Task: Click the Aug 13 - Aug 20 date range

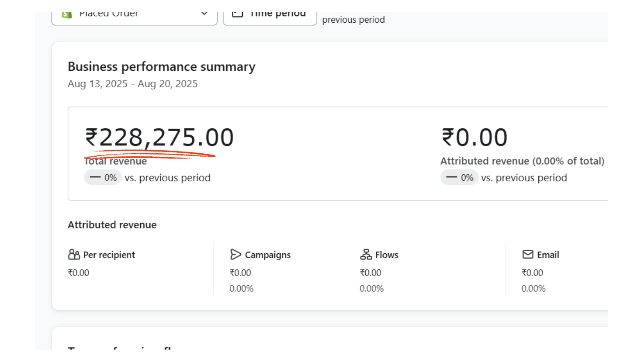Action: [x=132, y=84]
